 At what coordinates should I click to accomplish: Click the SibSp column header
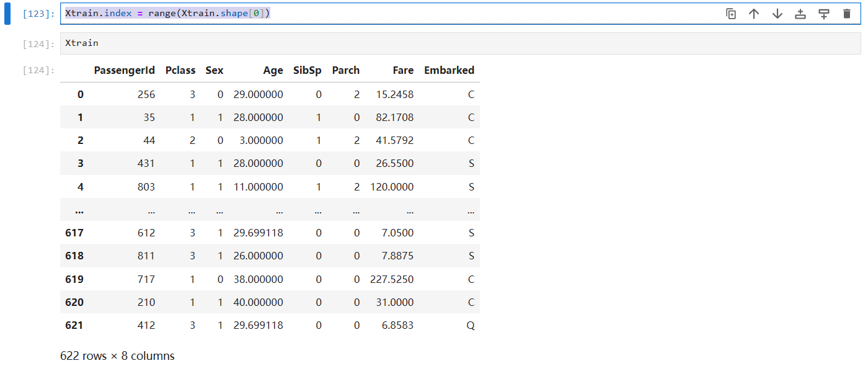coord(308,70)
